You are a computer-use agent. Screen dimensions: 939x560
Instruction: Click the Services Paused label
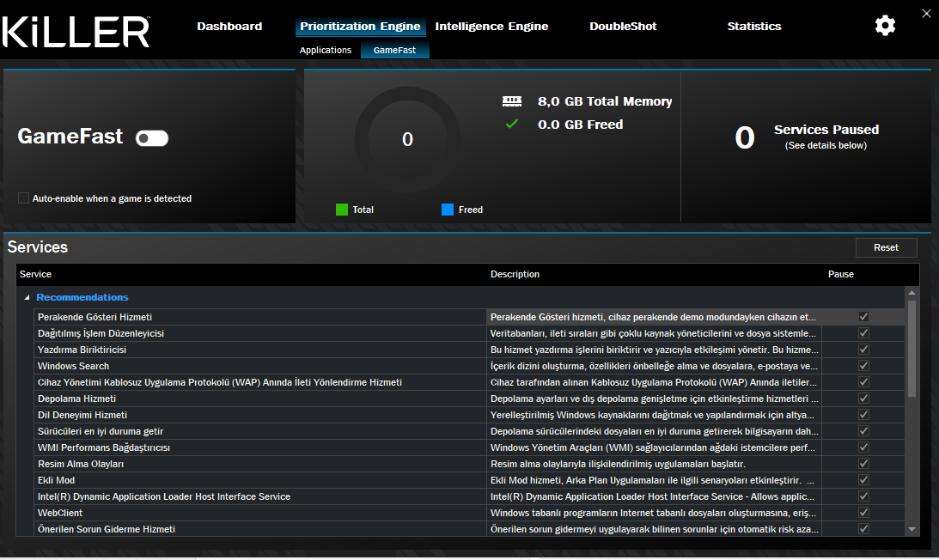coord(826,130)
